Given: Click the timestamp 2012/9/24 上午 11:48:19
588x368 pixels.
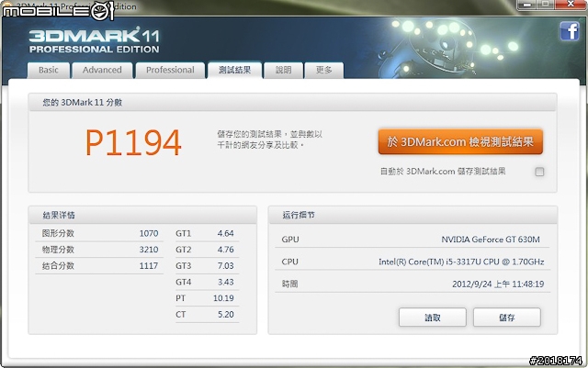Looking at the screenshot, I should (x=498, y=284).
